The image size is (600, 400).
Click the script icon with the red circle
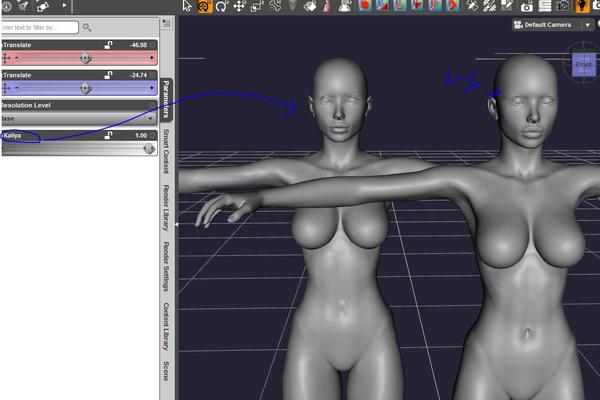[x=365, y=6]
